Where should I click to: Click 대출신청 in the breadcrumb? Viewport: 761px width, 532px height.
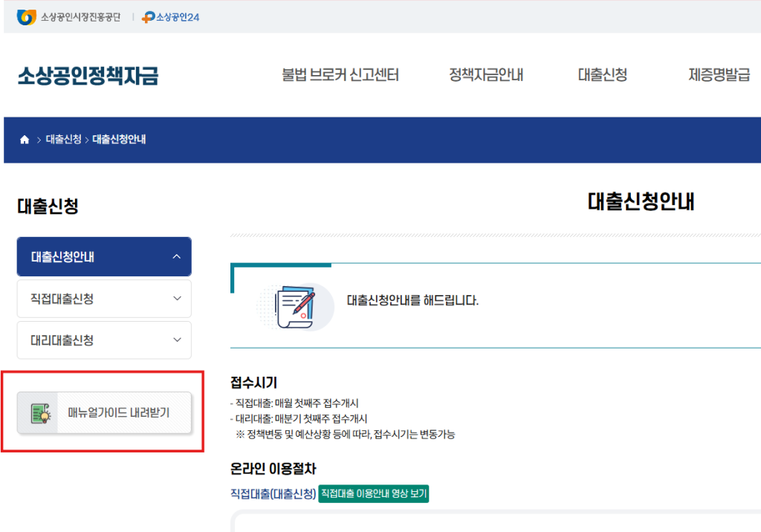pos(64,139)
